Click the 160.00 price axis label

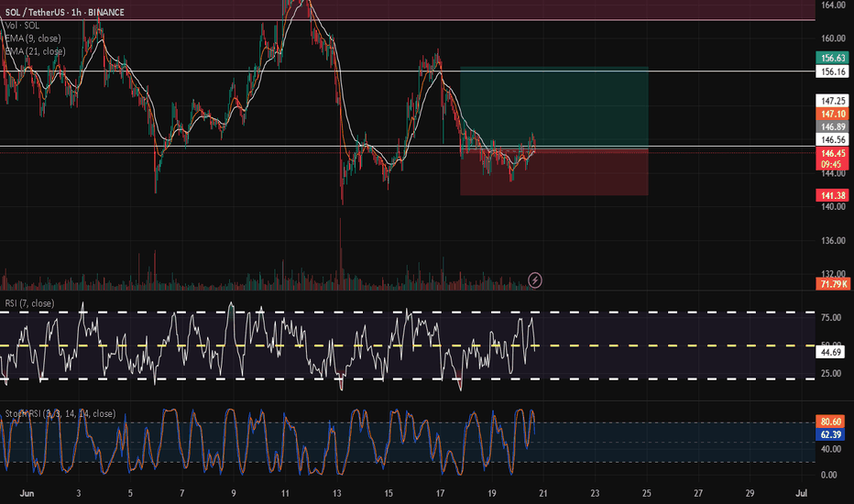point(833,38)
